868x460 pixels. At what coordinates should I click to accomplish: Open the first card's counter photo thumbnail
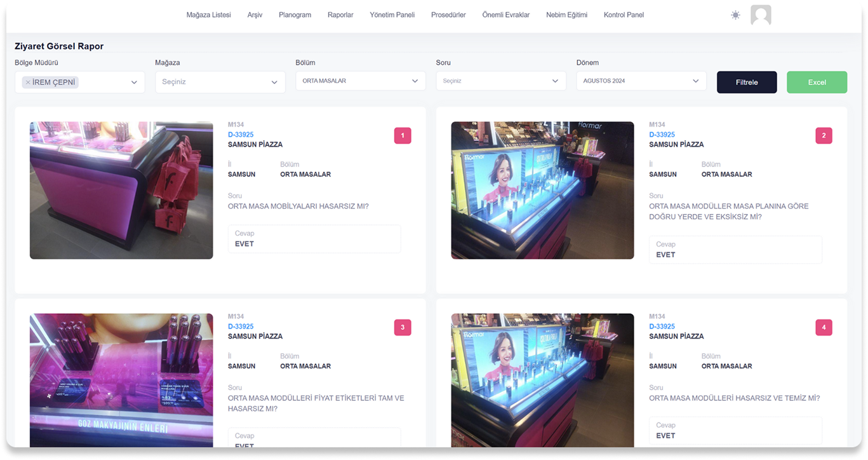pos(121,190)
